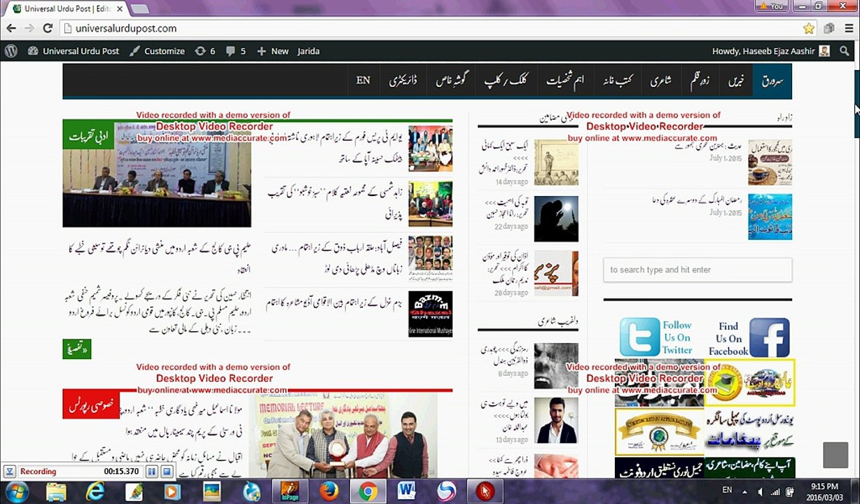Screen dimensions: 860x504
Task: Open the red screen recorder taskbar icon
Action: pos(485,492)
